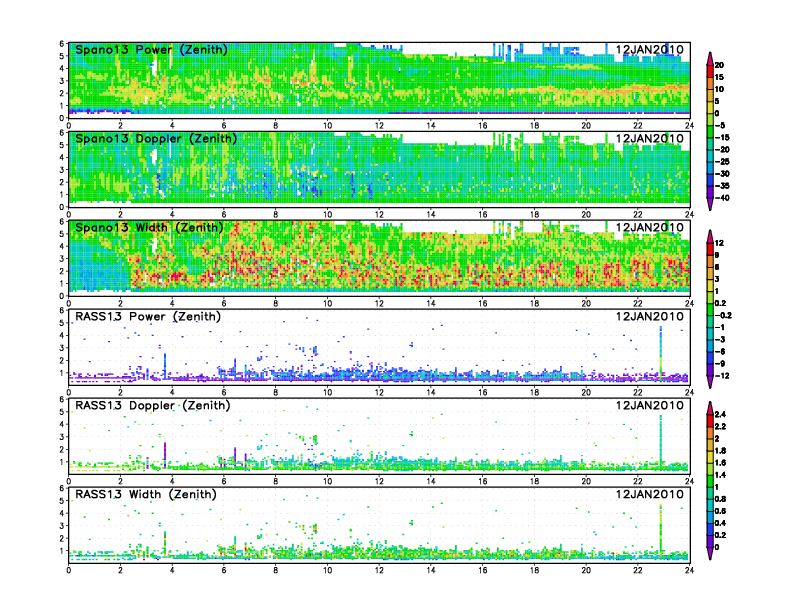Click the "12" label on the middle colorbar

(x=719, y=243)
